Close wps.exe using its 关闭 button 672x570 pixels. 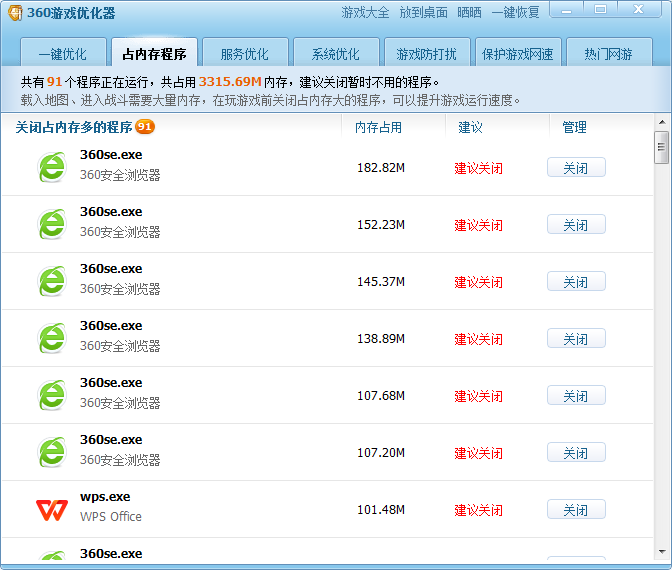pyautogui.click(x=576, y=510)
